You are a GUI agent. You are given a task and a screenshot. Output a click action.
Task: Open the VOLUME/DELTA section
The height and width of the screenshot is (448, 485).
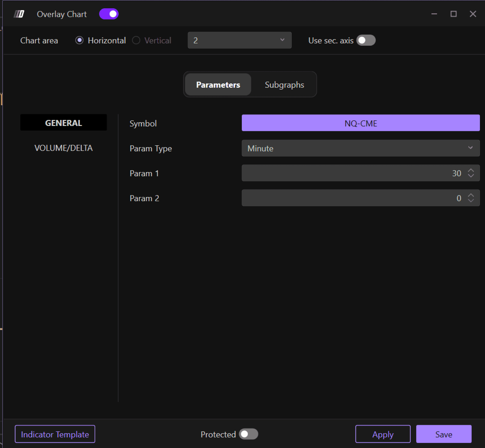click(64, 148)
